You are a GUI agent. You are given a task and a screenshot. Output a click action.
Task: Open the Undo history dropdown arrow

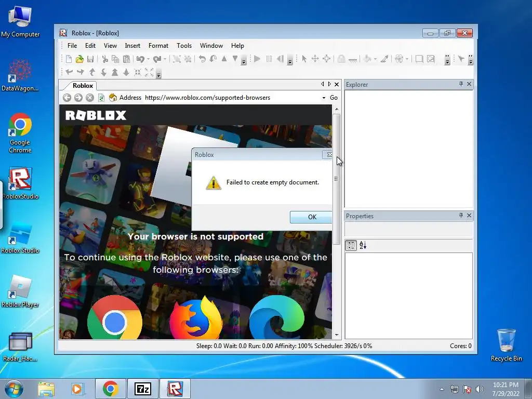point(148,59)
